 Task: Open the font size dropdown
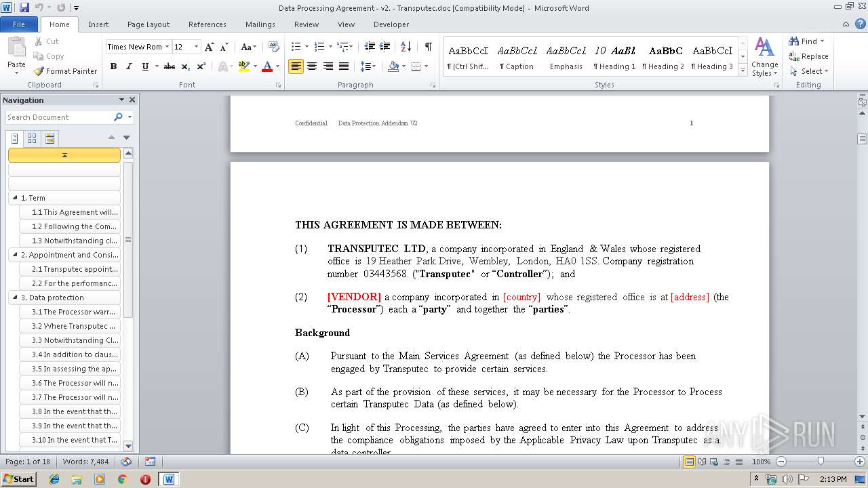tap(197, 47)
